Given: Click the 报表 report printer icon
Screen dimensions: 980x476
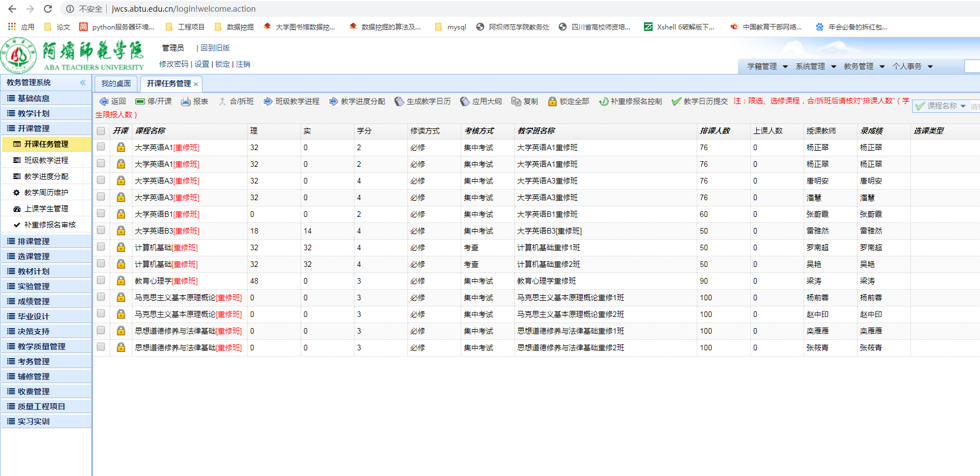Looking at the screenshot, I should coord(186,101).
